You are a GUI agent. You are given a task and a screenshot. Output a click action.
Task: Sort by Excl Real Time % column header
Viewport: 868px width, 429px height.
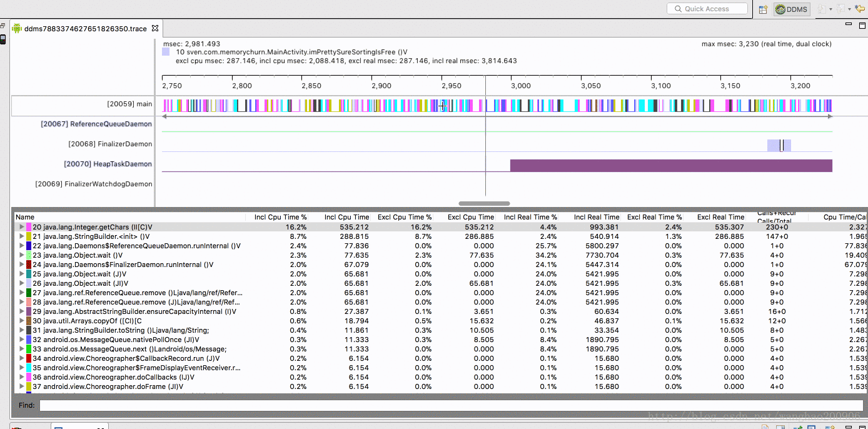(x=654, y=217)
